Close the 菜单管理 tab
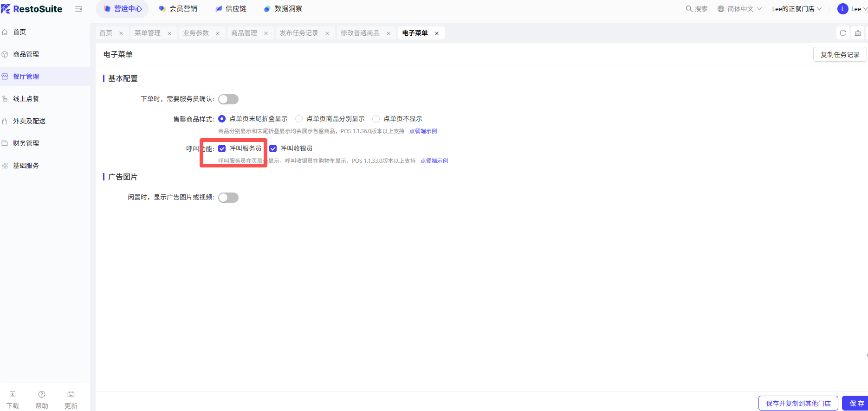This screenshot has width=868, height=411. click(x=169, y=33)
